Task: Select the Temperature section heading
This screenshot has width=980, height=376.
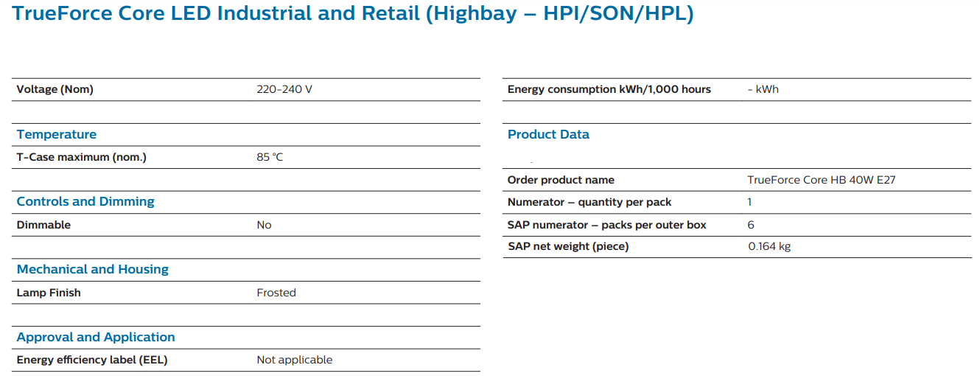Action: click(57, 134)
